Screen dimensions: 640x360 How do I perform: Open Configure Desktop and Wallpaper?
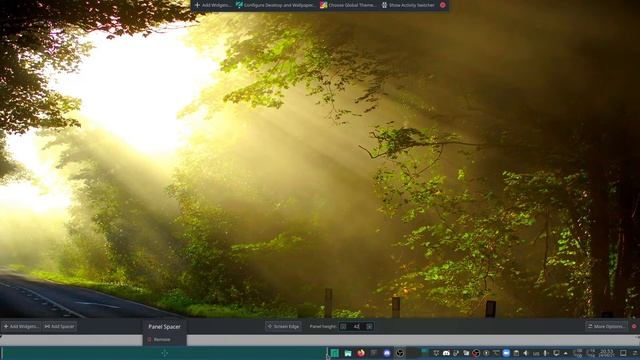point(275,5)
